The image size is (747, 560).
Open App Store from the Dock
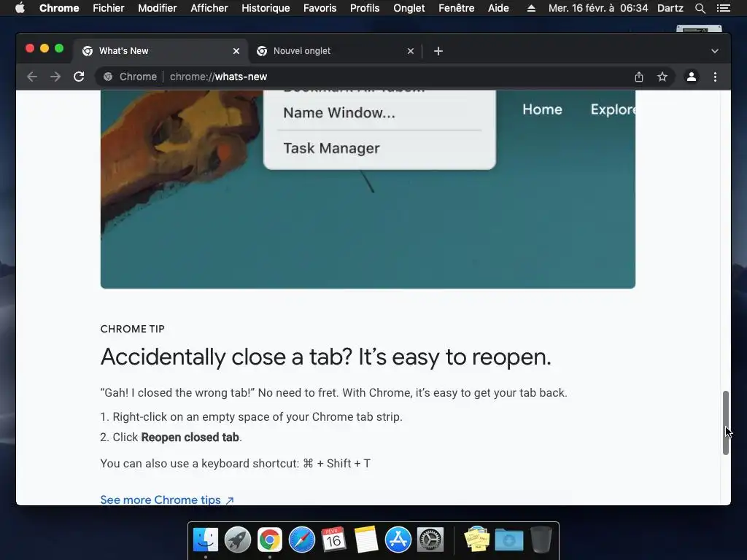click(398, 540)
